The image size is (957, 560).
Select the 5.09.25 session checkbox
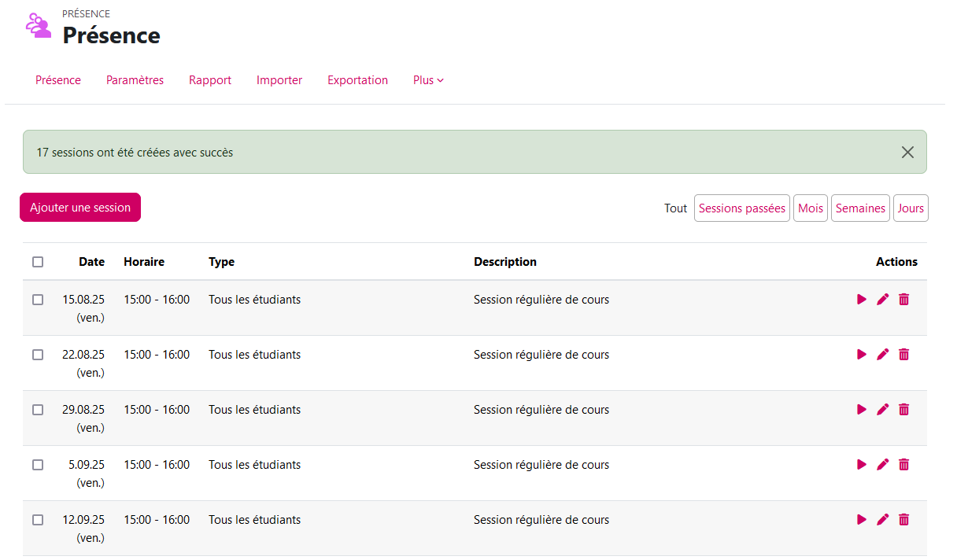pos(38,465)
